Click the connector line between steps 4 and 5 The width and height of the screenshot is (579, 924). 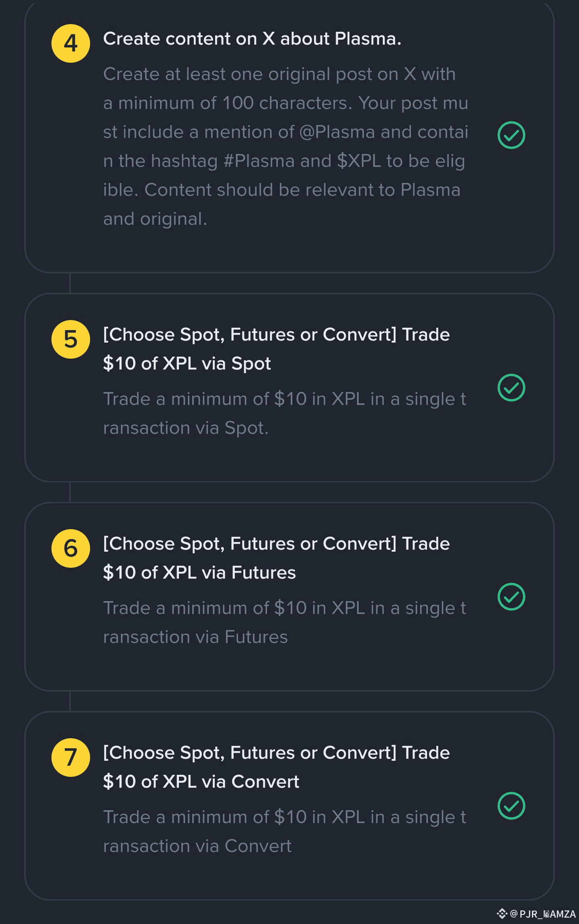point(70,283)
